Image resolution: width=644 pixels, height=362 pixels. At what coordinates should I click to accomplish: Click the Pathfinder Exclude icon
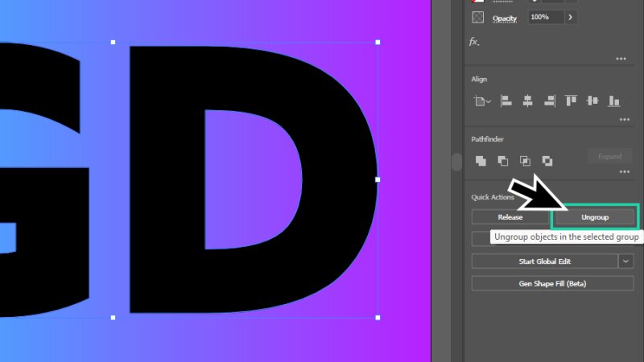[547, 161]
